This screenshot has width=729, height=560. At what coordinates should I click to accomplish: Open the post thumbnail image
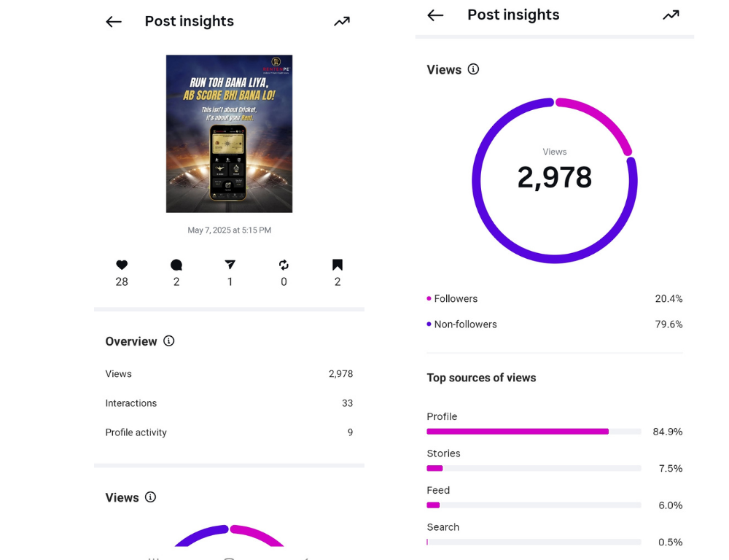[229, 134]
